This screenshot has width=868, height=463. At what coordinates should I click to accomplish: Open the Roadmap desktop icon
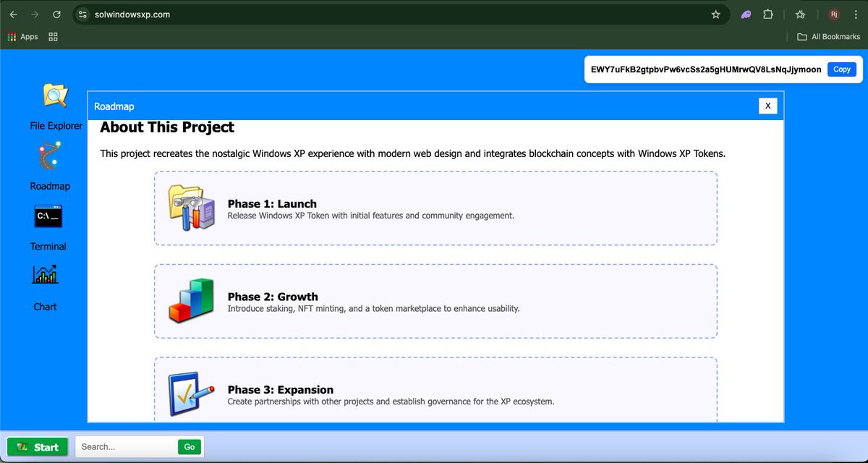pos(49,156)
